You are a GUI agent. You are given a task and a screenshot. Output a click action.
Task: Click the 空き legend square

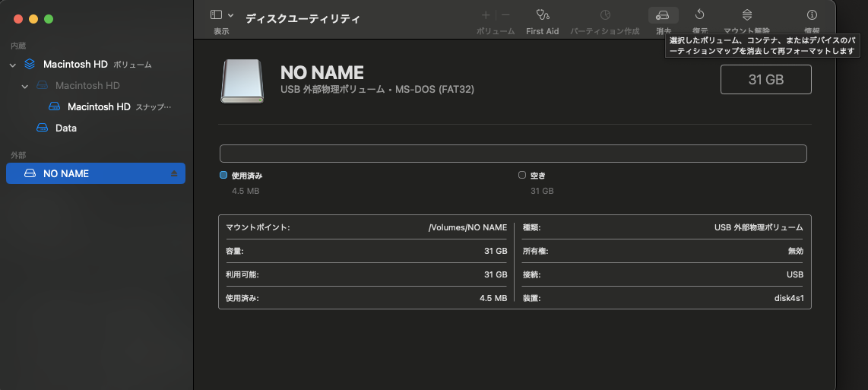click(x=522, y=175)
